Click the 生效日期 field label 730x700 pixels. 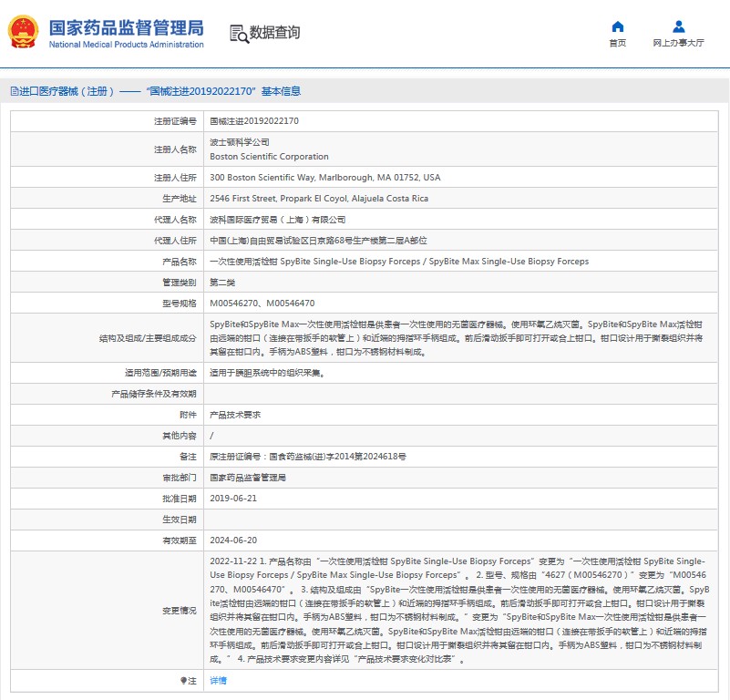click(180, 520)
